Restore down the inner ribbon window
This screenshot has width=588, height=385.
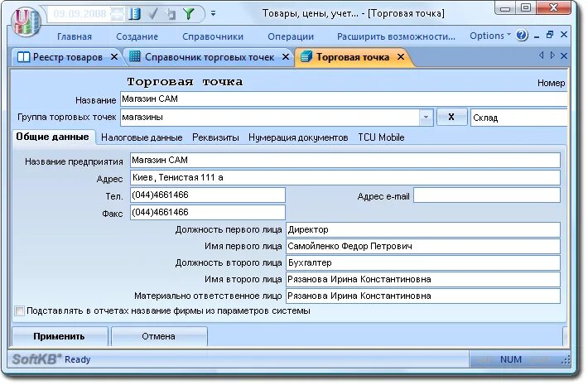pos(550,35)
